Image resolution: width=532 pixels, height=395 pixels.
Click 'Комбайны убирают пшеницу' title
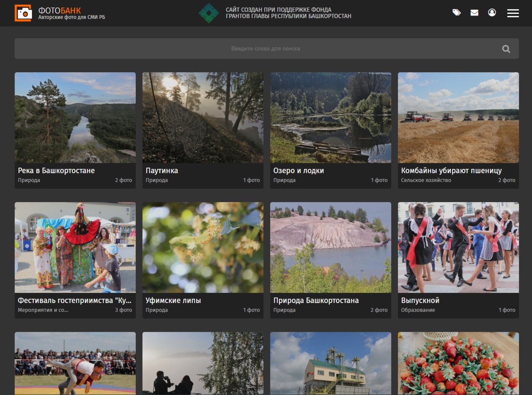pyautogui.click(x=451, y=171)
